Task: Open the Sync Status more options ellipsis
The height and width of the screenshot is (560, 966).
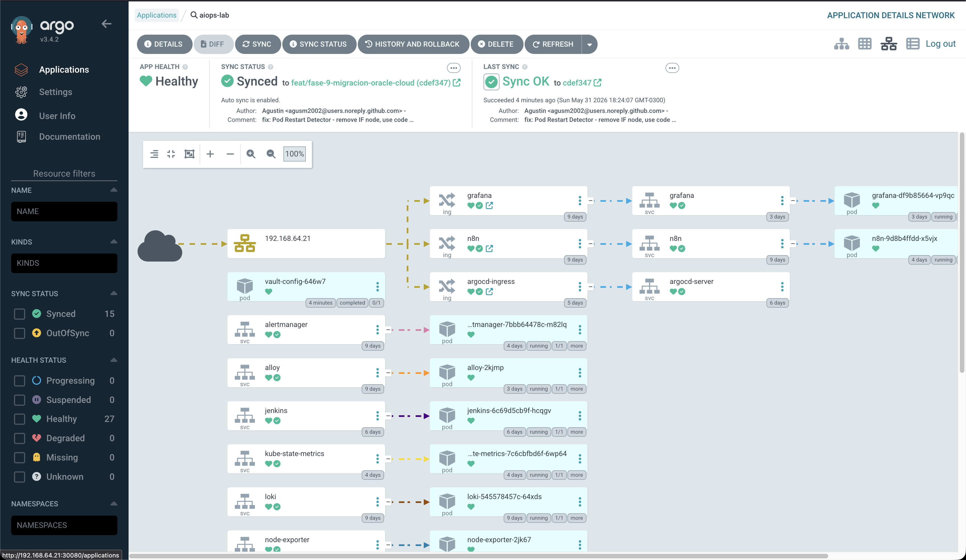Action: tap(453, 68)
